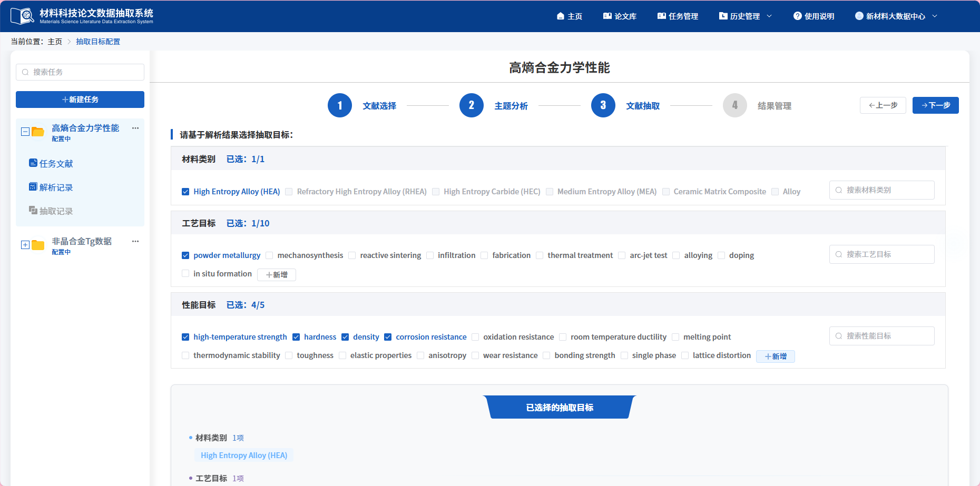Enable the thermal treatment checkbox
This screenshot has width=980, height=486.
click(x=540, y=255)
